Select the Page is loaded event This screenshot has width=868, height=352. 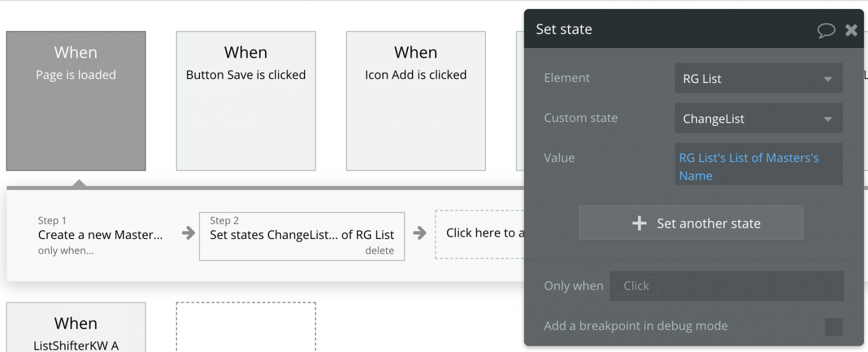pyautogui.click(x=76, y=101)
